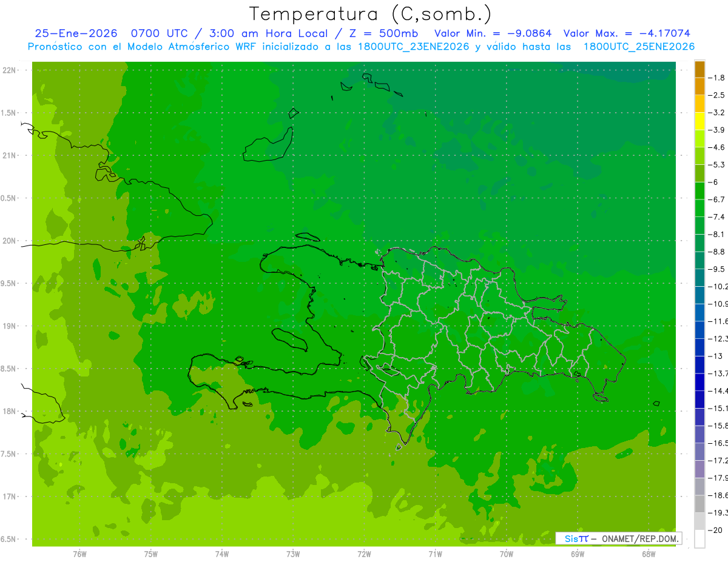Click the '22N' latitude axis label
The image size is (728, 562).
coord(8,70)
